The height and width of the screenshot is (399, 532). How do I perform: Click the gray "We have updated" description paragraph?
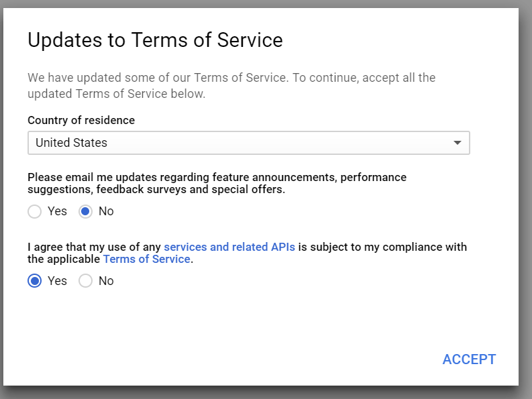click(x=231, y=85)
